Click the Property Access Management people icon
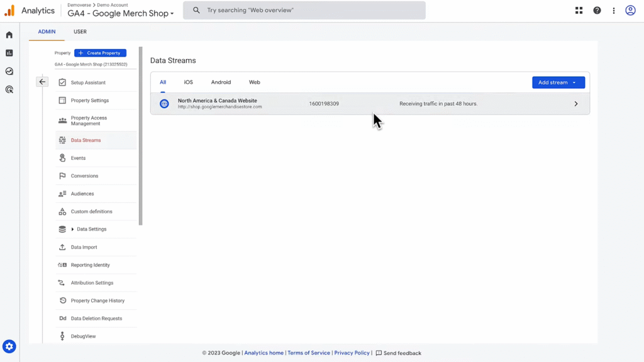Viewport: 644px width, 362px height. (62, 120)
